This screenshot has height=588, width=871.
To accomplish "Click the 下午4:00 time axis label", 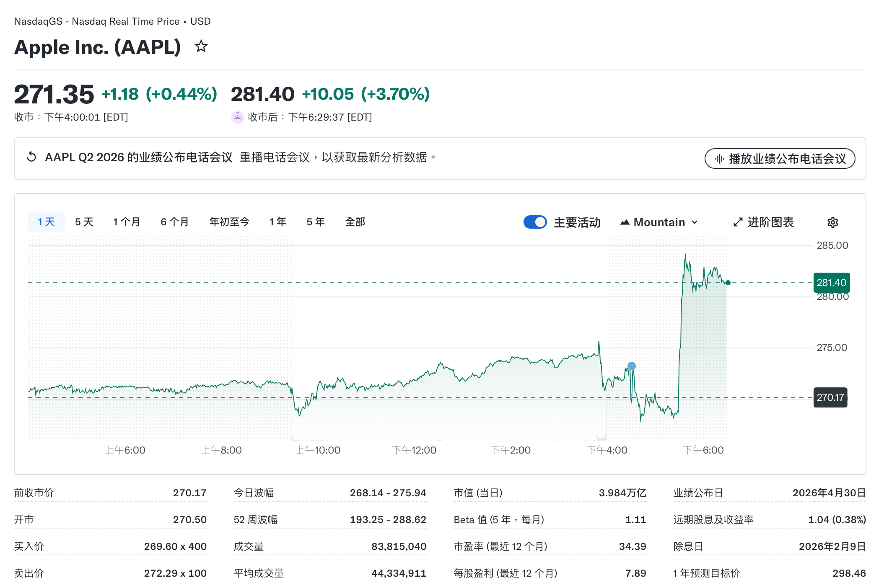I will (x=607, y=450).
